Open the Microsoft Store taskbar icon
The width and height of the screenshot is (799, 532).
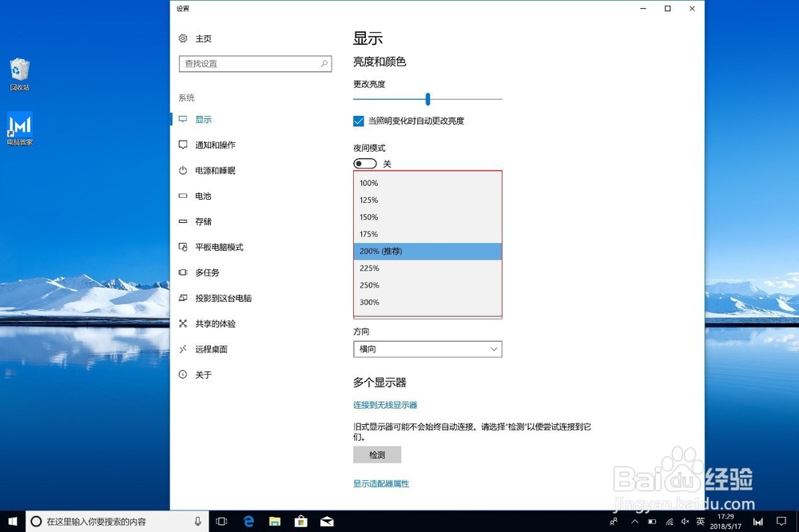click(x=300, y=521)
